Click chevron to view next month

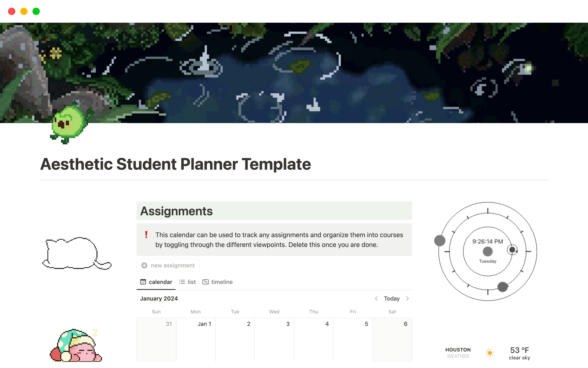click(408, 298)
